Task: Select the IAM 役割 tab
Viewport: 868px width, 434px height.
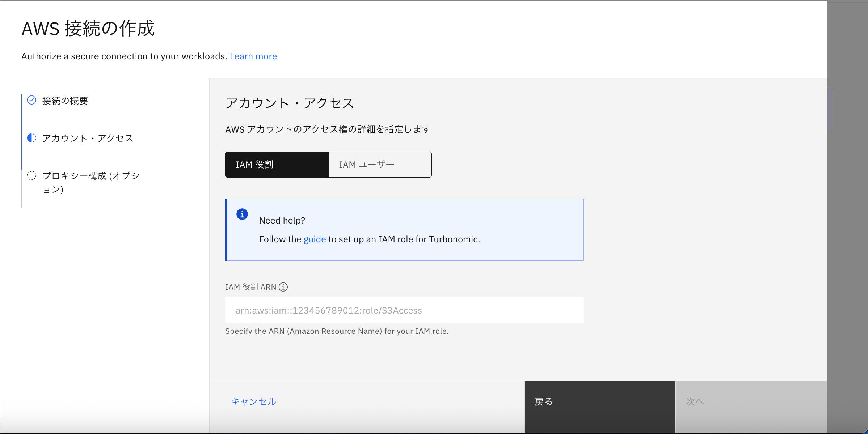Action: coord(277,165)
